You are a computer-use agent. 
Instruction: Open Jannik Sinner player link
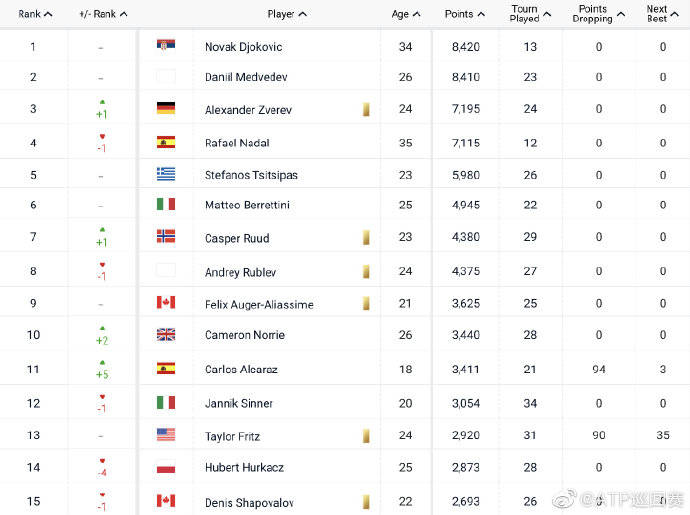click(x=239, y=403)
